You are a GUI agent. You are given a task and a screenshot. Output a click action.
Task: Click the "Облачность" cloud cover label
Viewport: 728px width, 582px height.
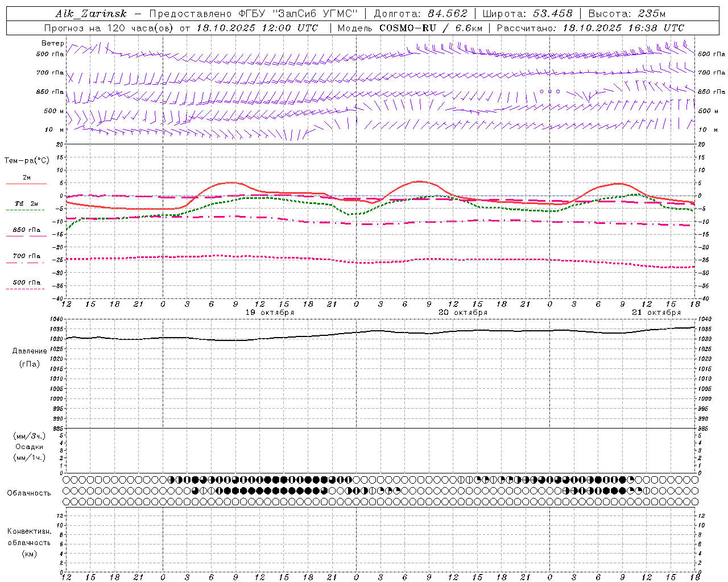tap(29, 493)
